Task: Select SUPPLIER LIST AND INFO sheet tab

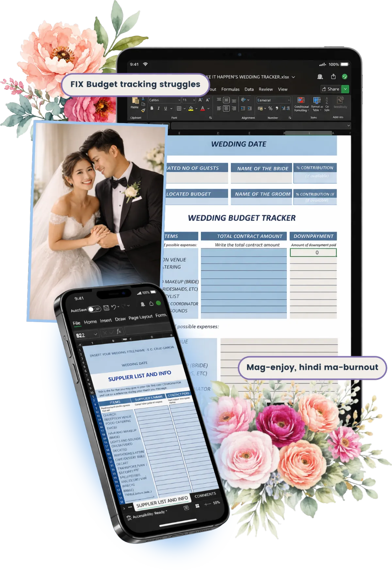Action: [162, 502]
